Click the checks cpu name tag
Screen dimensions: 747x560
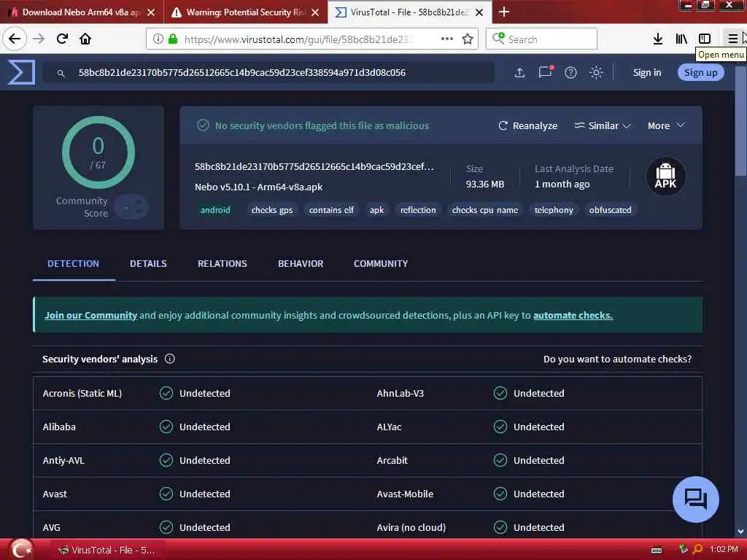point(485,210)
